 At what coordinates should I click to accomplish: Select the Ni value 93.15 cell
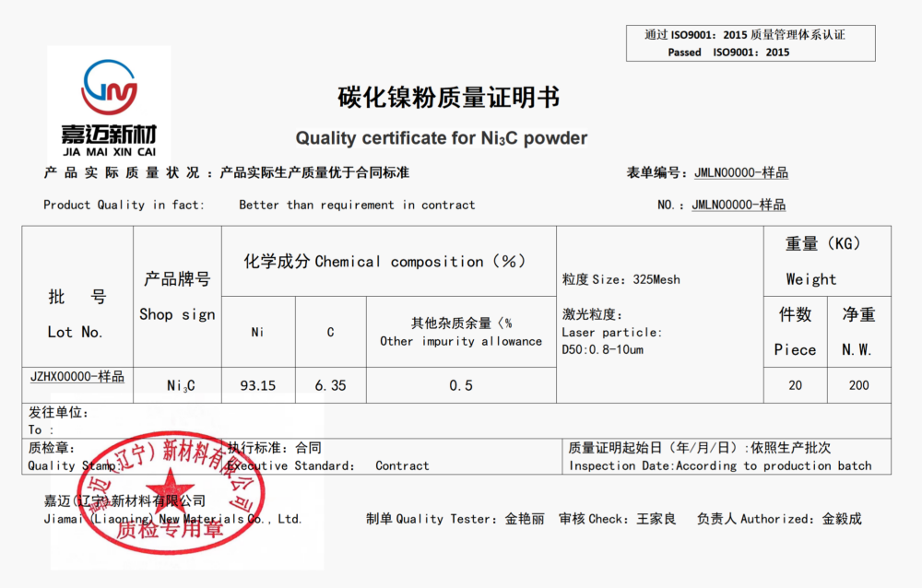[x=258, y=385]
